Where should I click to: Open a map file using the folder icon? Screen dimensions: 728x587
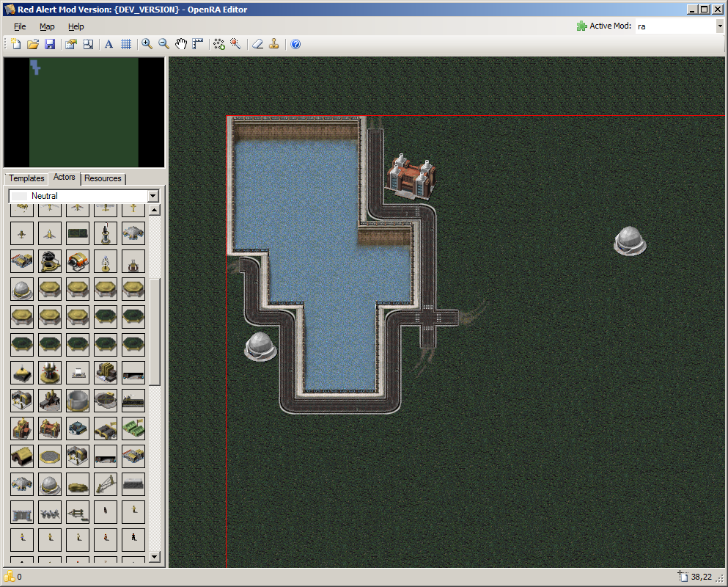point(33,44)
